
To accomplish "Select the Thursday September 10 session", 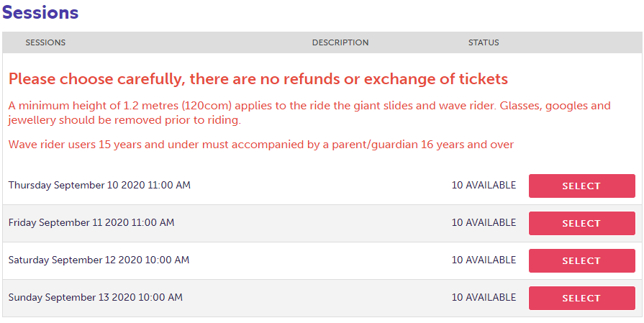I will click(x=581, y=186).
